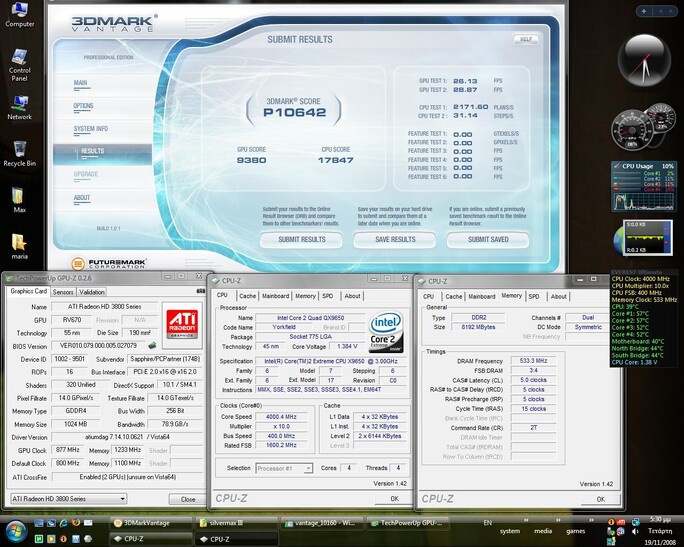This screenshot has height=547, width=684.
Task: Click the network traffic monitor gadget
Action: [x=643, y=237]
